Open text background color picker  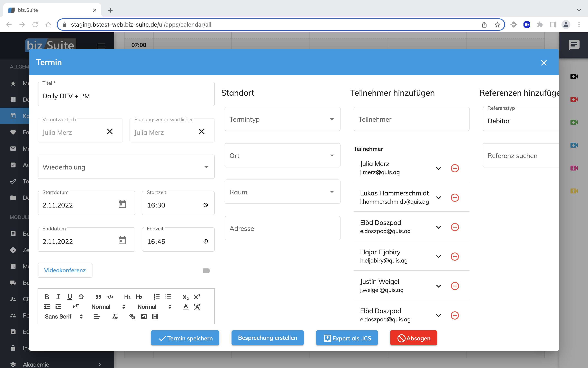coord(197,307)
